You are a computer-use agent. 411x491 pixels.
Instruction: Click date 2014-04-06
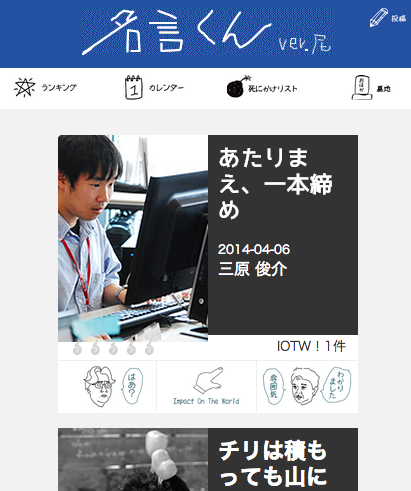(254, 249)
